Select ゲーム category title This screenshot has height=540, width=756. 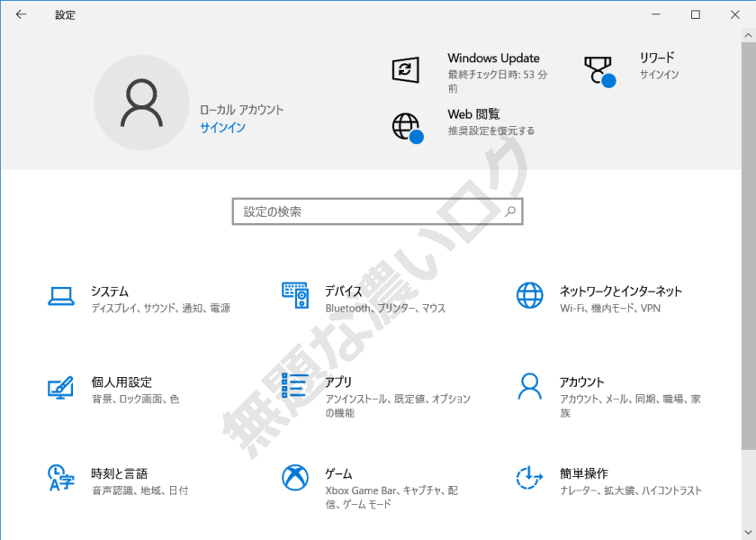[338, 474]
